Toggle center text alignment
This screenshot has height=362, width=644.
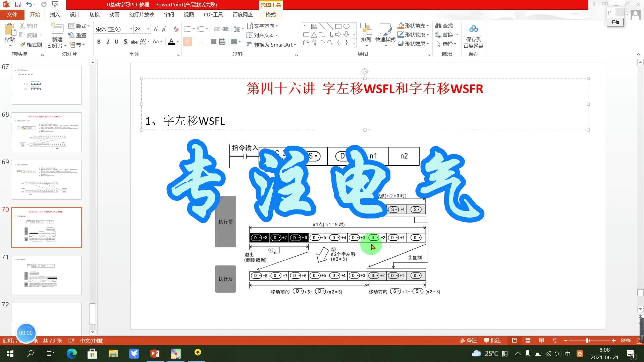point(196,42)
